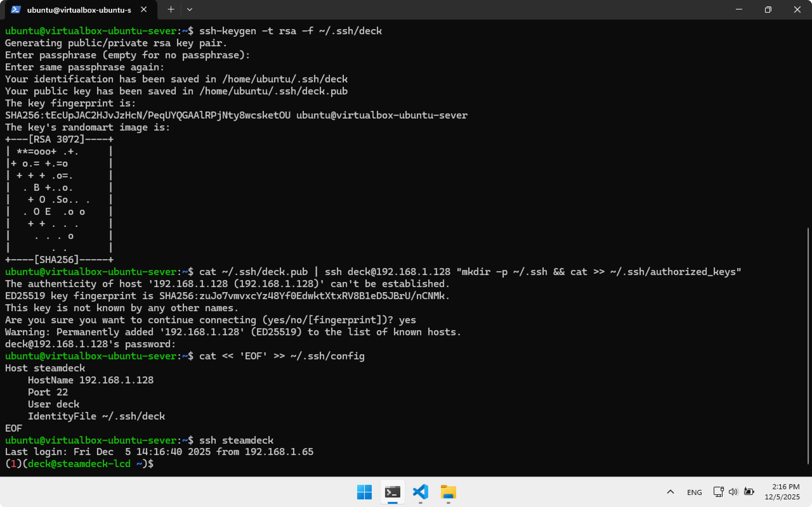
Task: Show hidden system tray icons
Action: [x=670, y=492]
